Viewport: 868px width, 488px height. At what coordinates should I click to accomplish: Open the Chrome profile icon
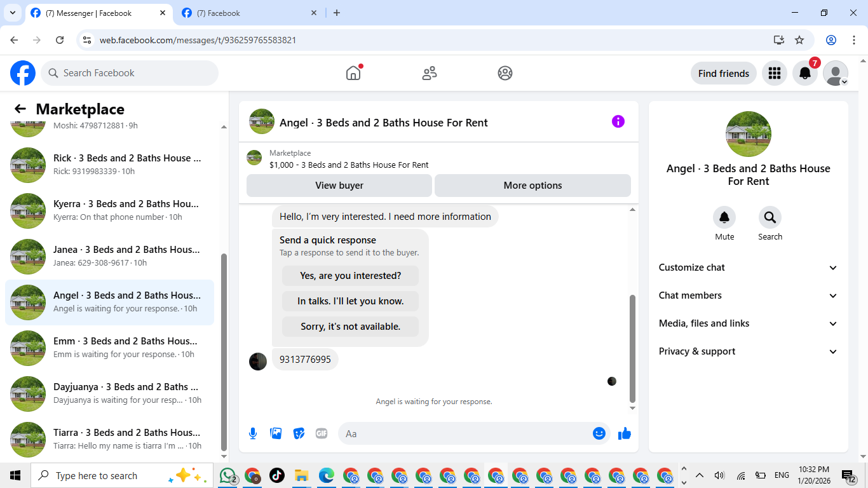click(831, 40)
